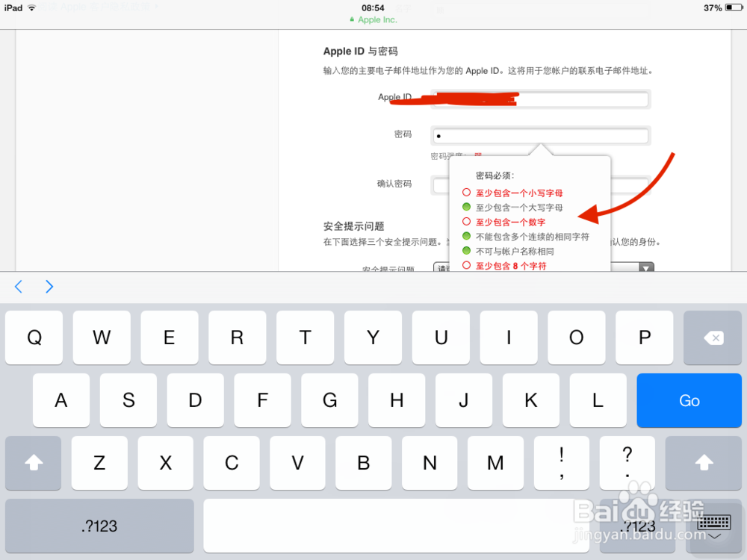Image resolution: width=747 pixels, height=560 pixels.
Task: Tap the T key
Action: coord(306,337)
